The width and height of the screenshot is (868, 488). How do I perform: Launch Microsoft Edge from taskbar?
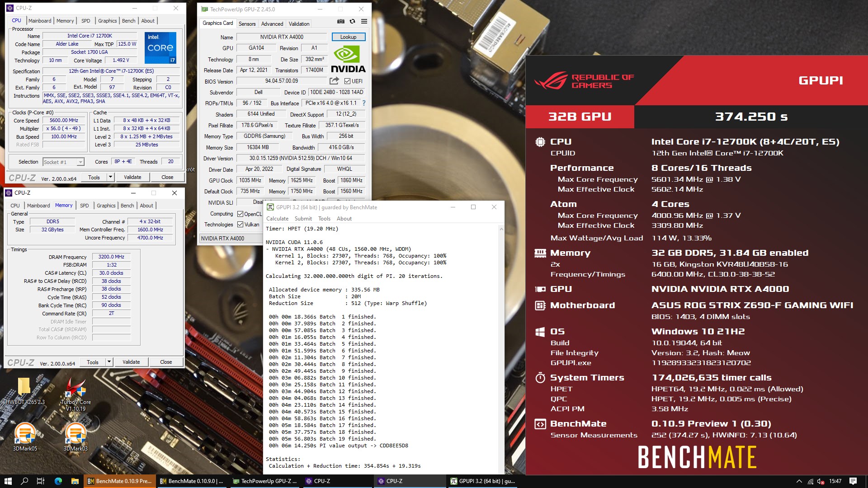click(x=58, y=481)
